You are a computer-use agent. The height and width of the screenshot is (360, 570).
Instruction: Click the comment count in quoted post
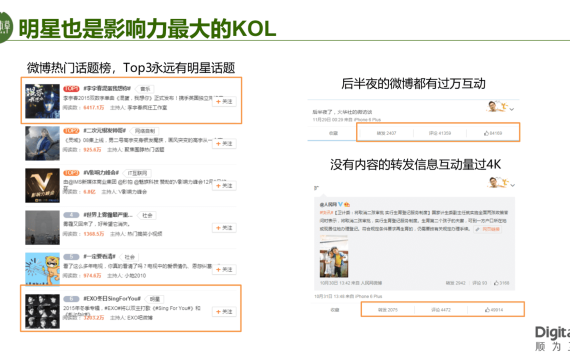[x=479, y=283]
